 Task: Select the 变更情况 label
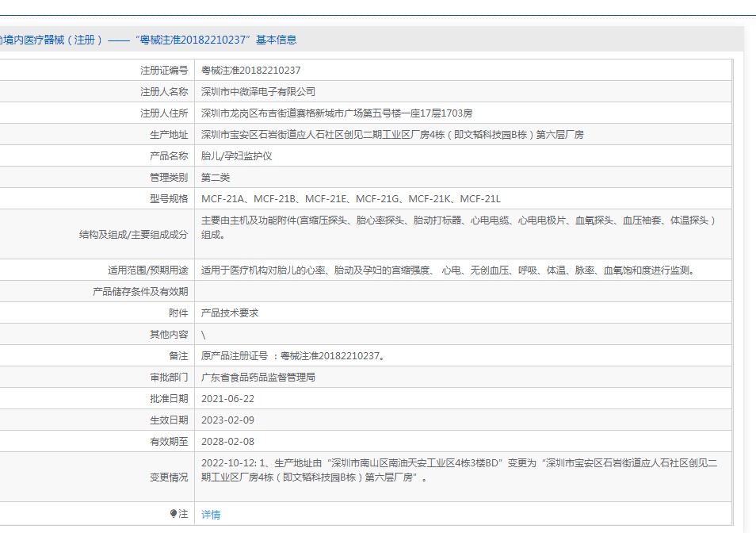[x=169, y=477]
